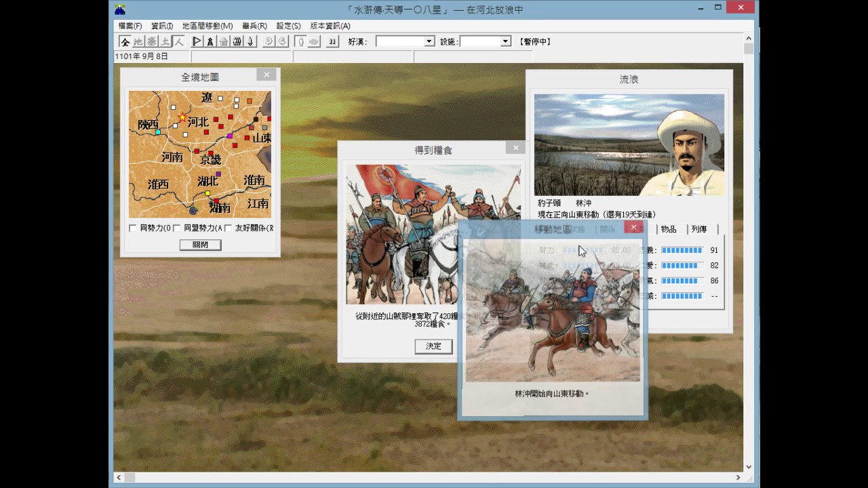Open the 檔案(F) menu
The image size is (868, 488).
click(x=130, y=26)
